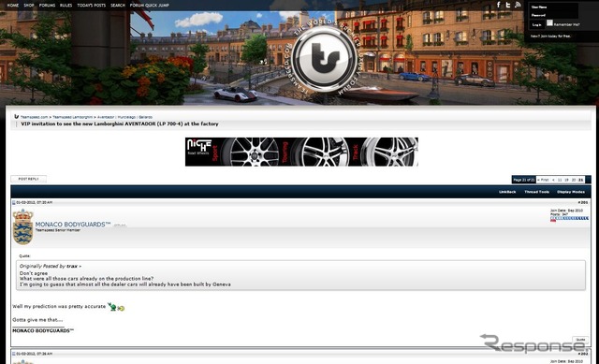Open the LinkBack dropdown menu
The height and width of the screenshot is (364, 599).
click(x=507, y=192)
